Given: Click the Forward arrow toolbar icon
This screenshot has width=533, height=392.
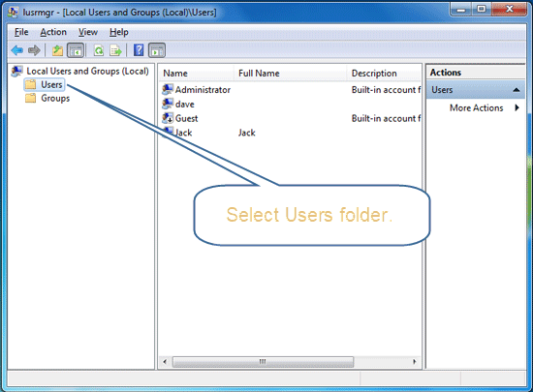Looking at the screenshot, I should point(34,50).
